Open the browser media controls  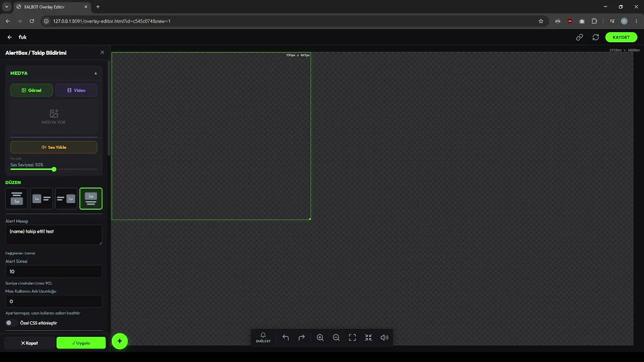612,21
